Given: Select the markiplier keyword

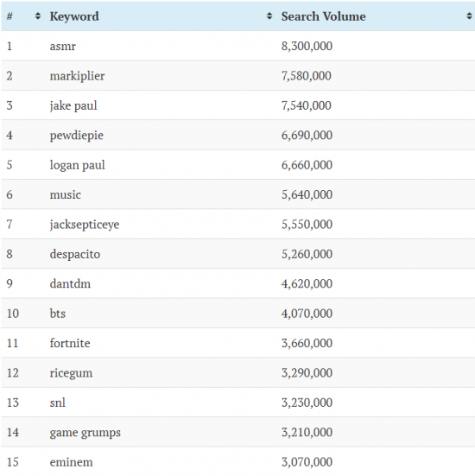Looking at the screenshot, I should 77,76.
